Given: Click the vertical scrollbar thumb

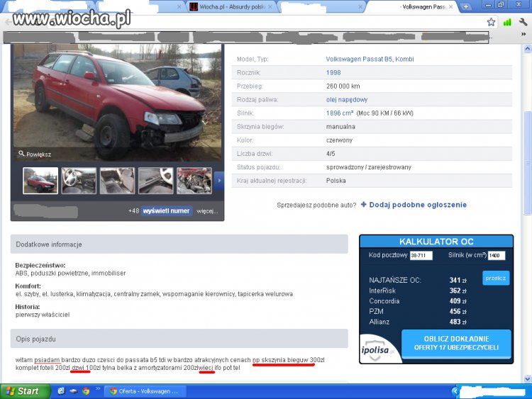Looking at the screenshot, I should click(x=527, y=163).
